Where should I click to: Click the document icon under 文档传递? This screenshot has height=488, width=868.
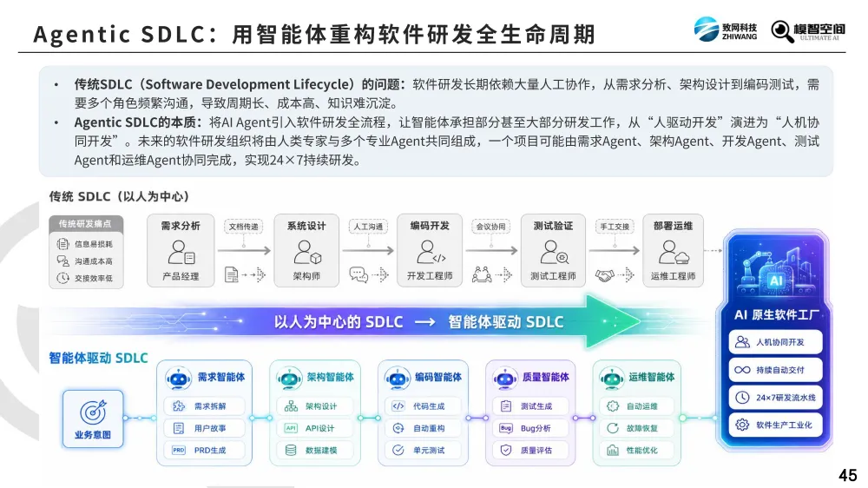232,274
